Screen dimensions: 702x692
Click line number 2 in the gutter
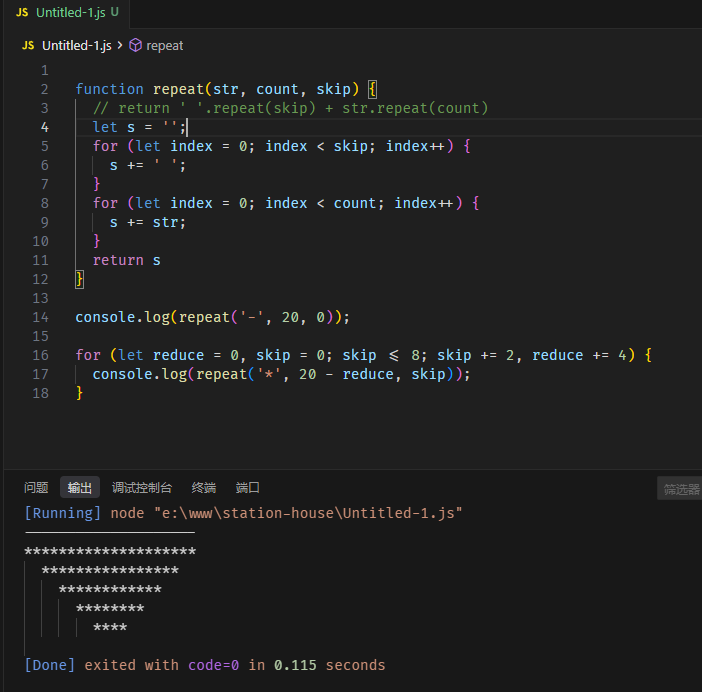44,89
